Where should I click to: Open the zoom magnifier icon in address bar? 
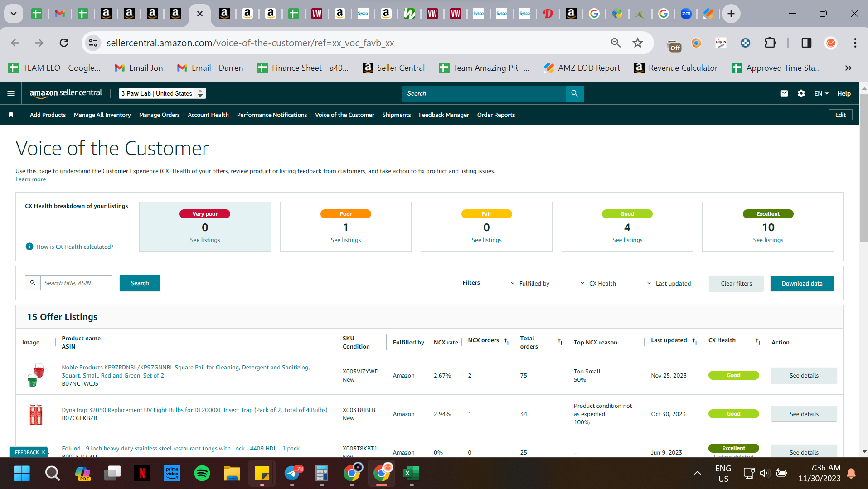[616, 43]
